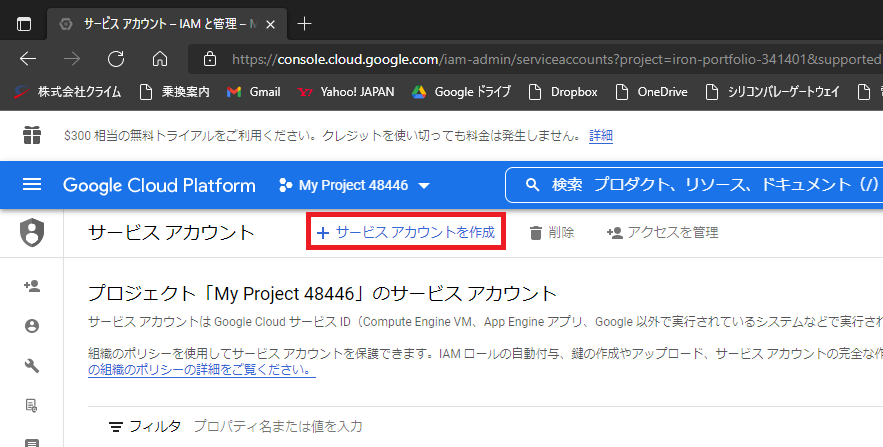Viewport: 883px width, 447px height.
Task: Click the browser forward arrow
Action: point(72,59)
